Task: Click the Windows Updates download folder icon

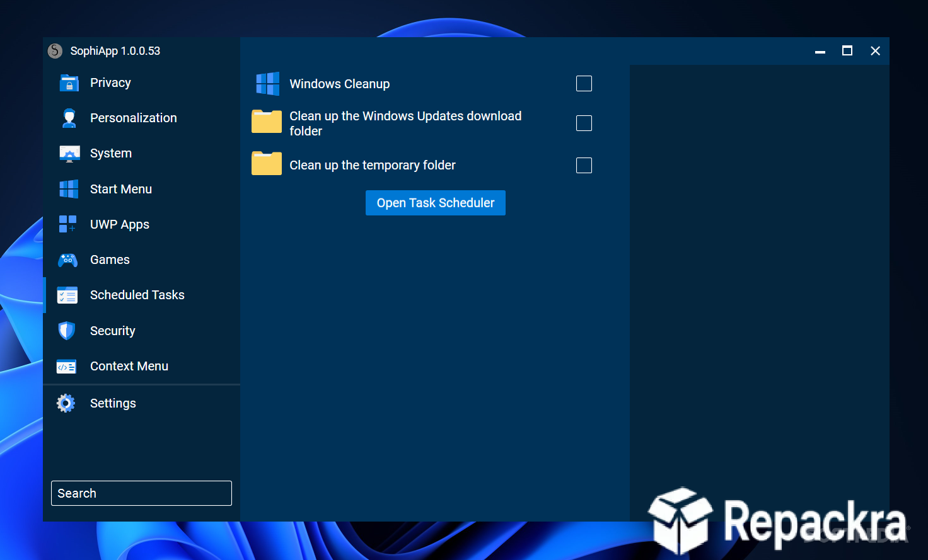Action: [x=267, y=122]
